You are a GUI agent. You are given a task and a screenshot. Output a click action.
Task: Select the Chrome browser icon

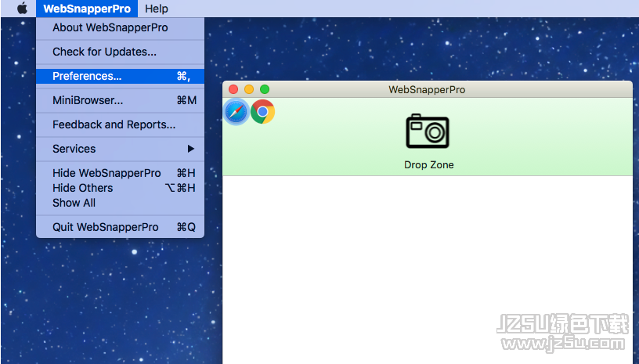[x=263, y=112]
